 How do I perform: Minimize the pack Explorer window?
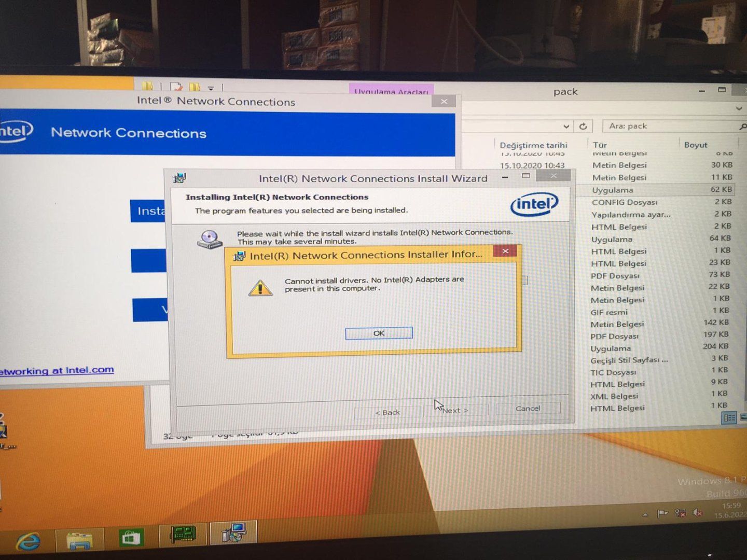[701, 91]
